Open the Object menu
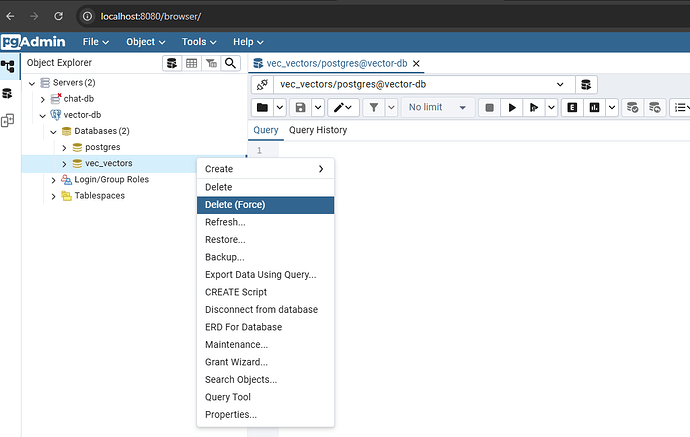This screenshot has width=690, height=437. (x=145, y=42)
